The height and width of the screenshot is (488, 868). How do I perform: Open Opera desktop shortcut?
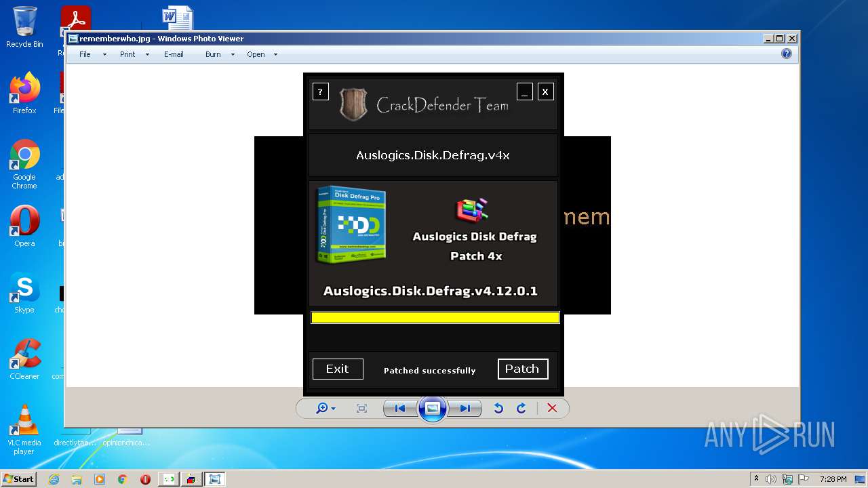pos(24,226)
